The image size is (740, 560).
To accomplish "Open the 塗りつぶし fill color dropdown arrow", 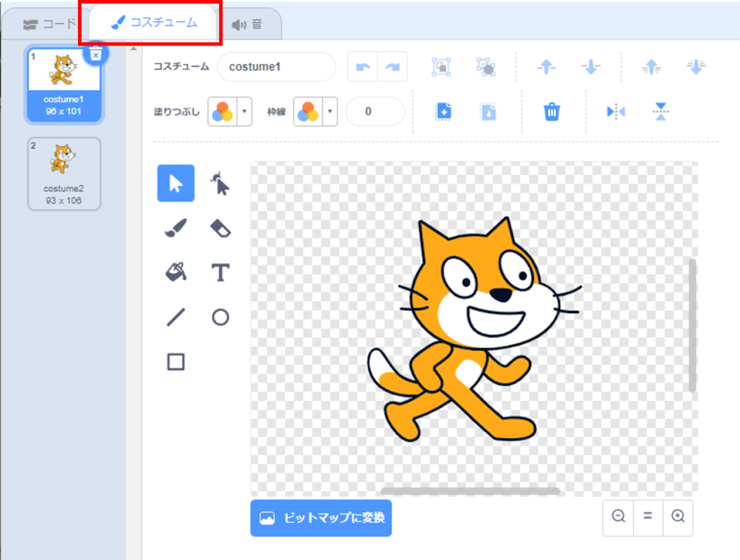I will 244,112.
